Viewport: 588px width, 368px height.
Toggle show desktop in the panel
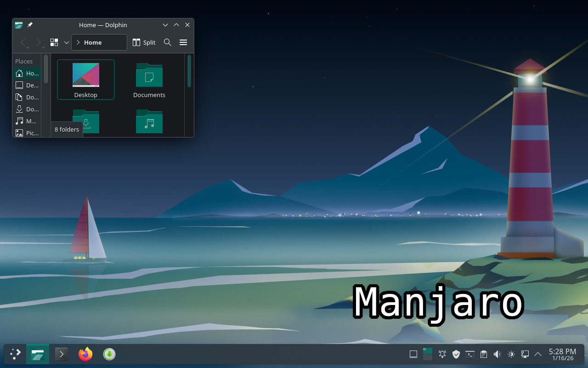[413, 354]
